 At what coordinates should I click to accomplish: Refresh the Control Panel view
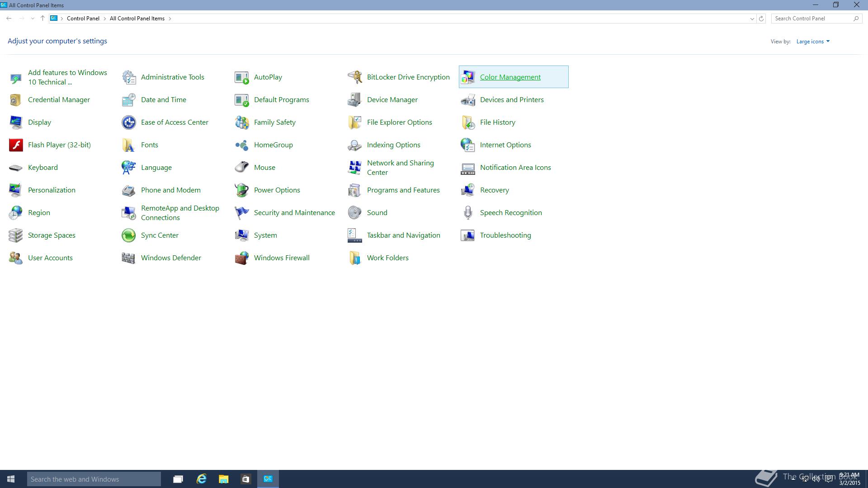pyautogui.click(x=761, y=19)
